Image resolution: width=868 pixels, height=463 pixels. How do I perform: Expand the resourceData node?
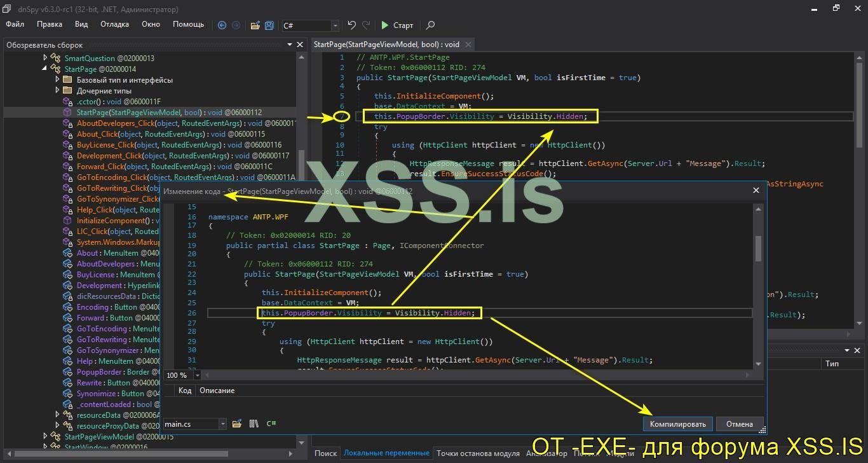(x=57, y=415)
